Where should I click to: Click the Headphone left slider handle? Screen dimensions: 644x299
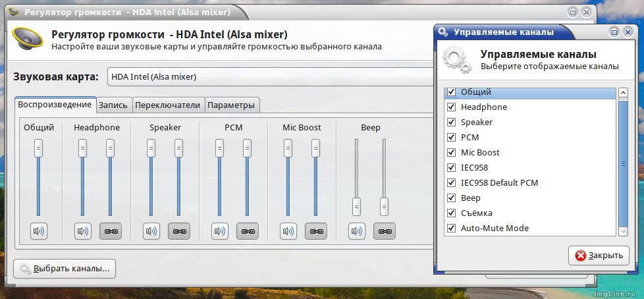[x=82, y=148]
